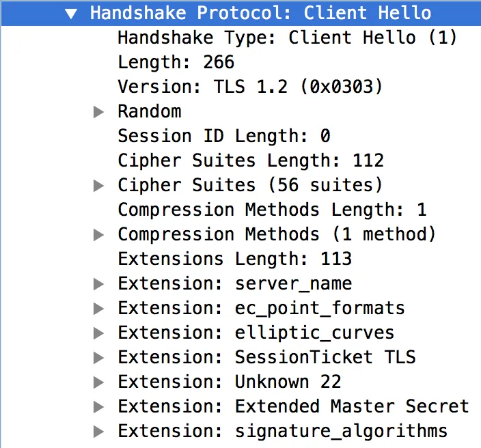Expand the signature_algorithms extension triangle

pyautogui.click(x=99, y=432)
